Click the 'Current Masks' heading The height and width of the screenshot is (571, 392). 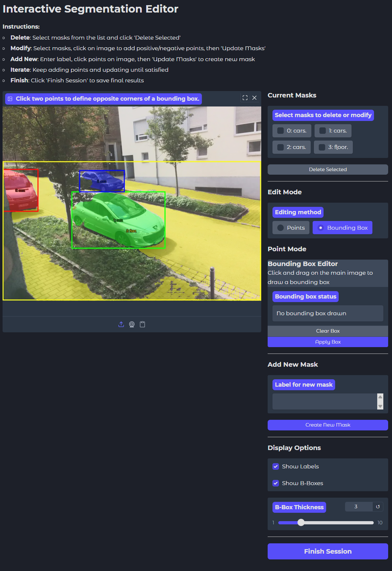[292, 95]
